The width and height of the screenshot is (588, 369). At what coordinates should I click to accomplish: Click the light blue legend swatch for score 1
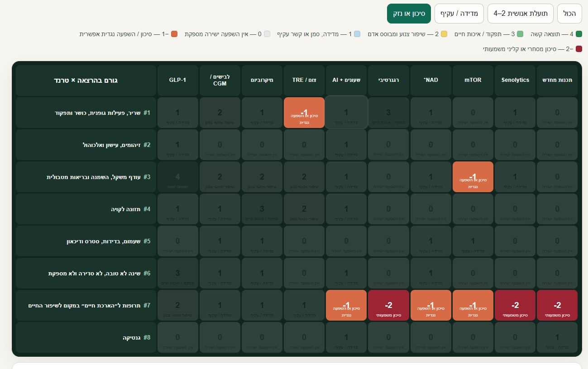pyautogui.click(x=357, y=34)
